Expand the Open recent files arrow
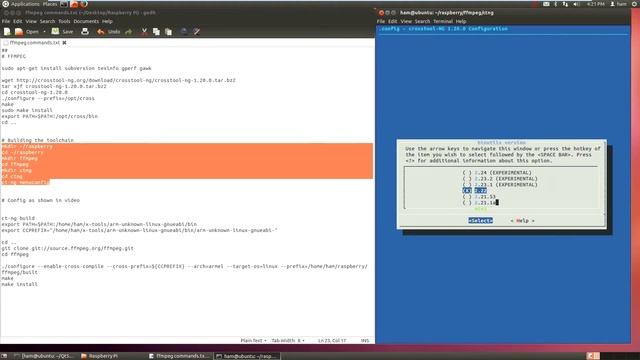This screenshot has width=640, height=360. click(44, 31)
